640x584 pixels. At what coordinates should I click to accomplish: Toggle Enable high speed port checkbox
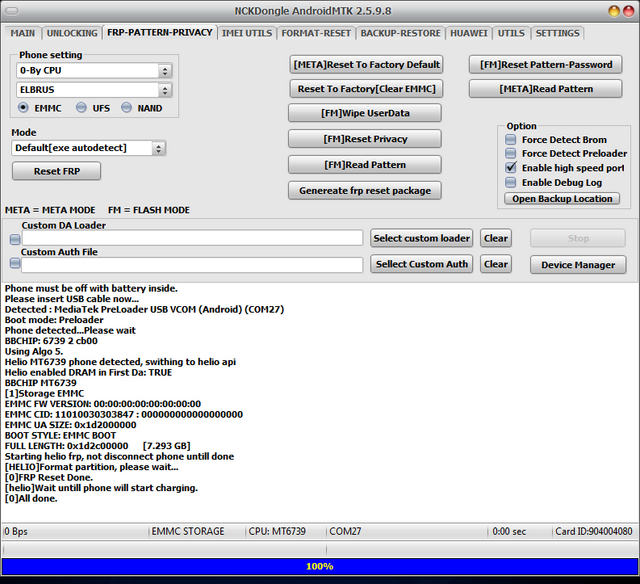[x=511, y=168]
